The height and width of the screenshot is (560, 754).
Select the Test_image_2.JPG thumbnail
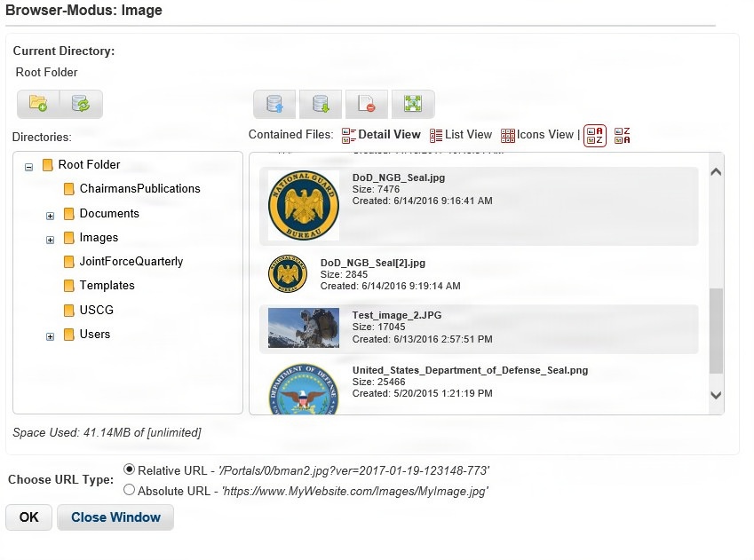coord(304,327)
